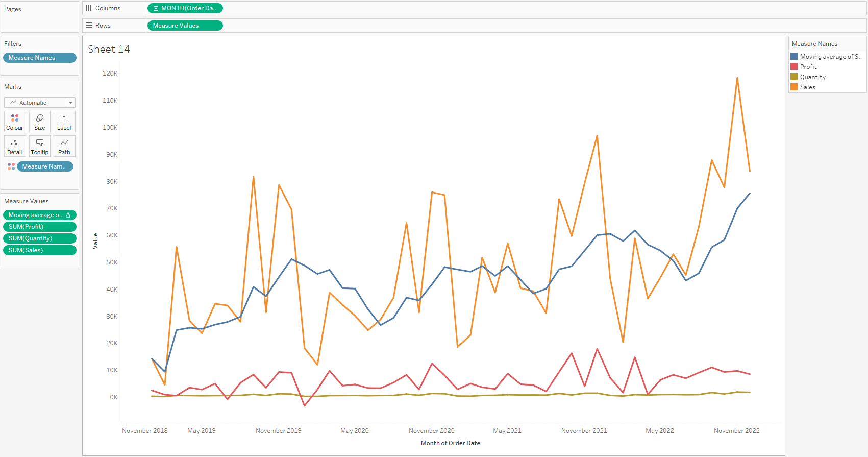Click the blue Moving average legend swatch
Viewport: 868px width, 457px height.
(794, 56)
